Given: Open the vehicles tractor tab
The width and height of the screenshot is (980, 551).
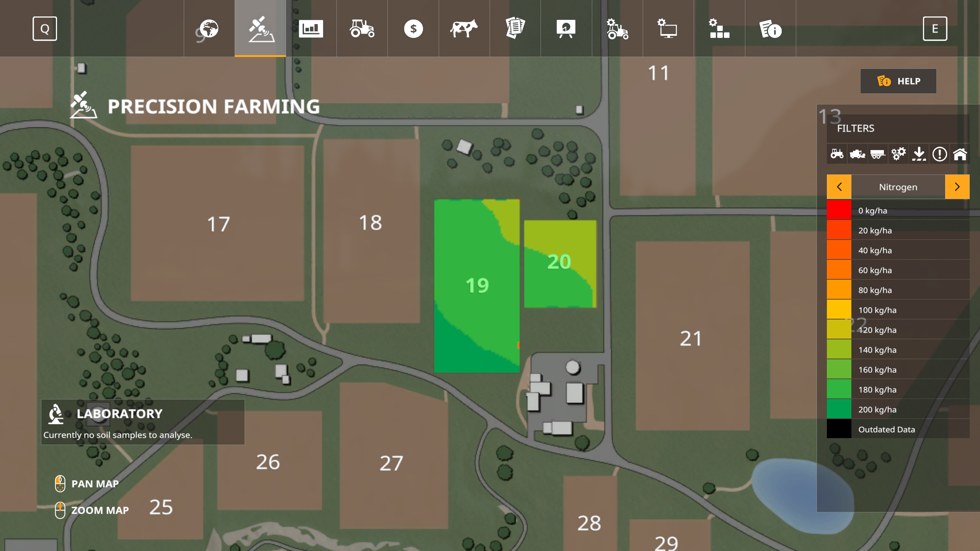Looking at the screenshot, I should pyautogui.click(x=362, y=29).
